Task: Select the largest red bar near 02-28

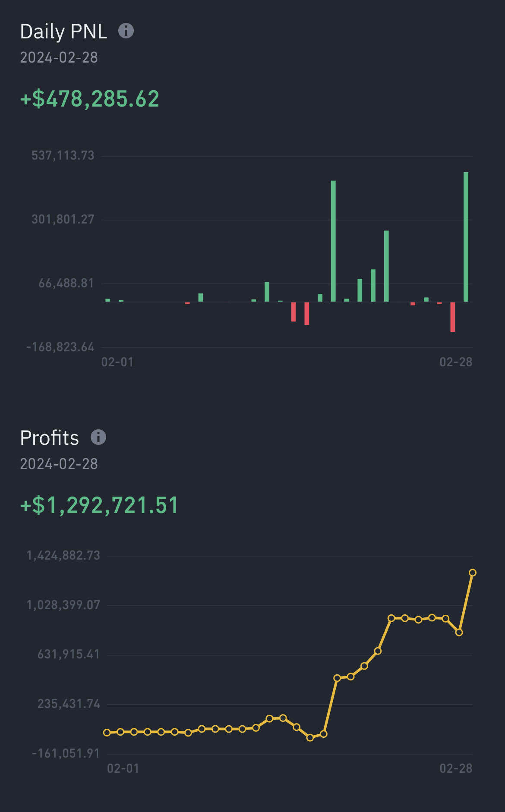Action: [452, 317]
